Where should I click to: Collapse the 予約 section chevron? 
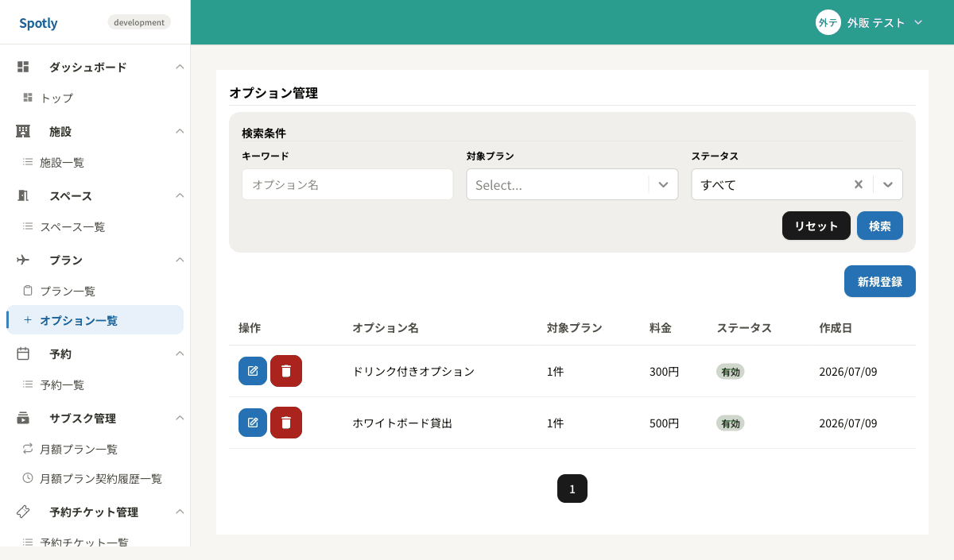point(180,353)
